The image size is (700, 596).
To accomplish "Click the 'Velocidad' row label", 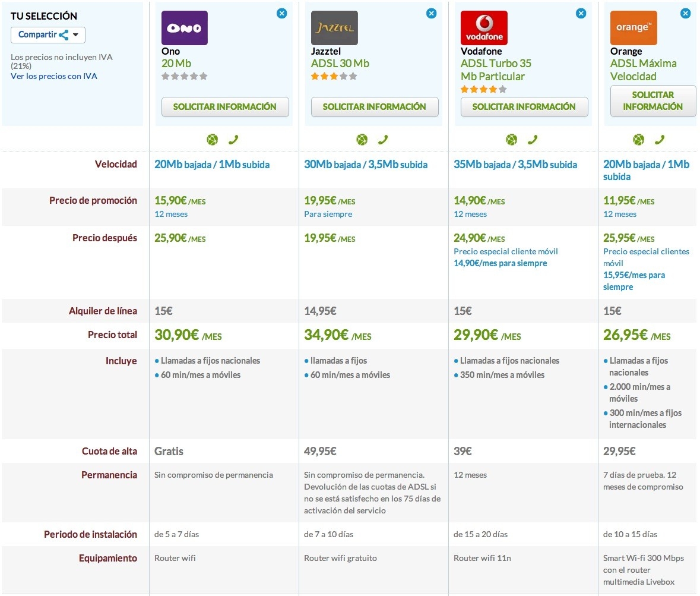I will [116, 165].
